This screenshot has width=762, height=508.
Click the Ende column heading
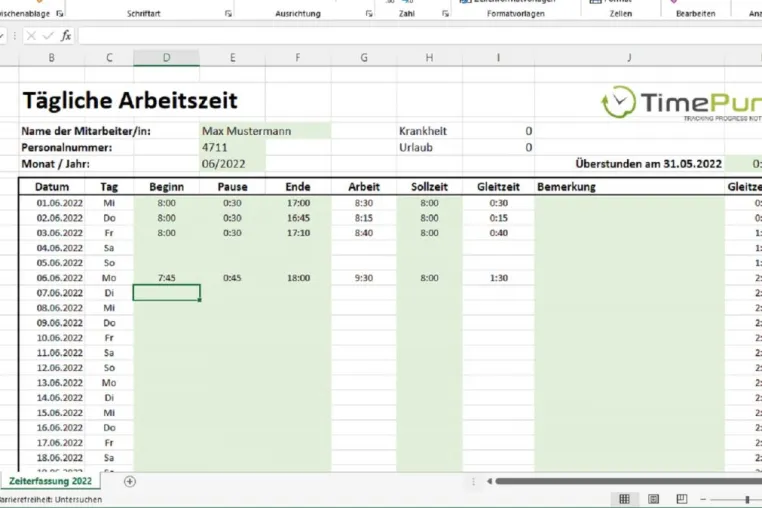pos(298,187)
